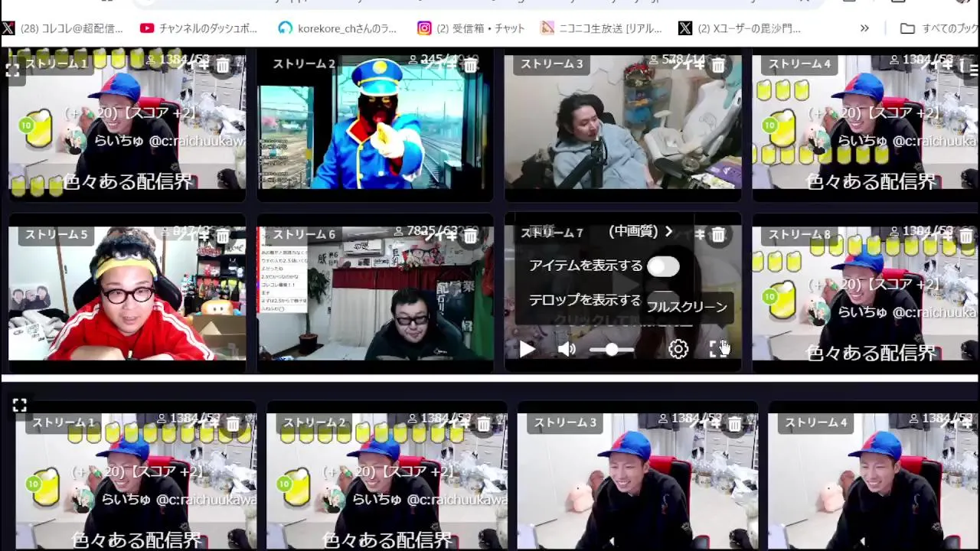This screenshot has height=551, width=980.
Task: Open Instagram 受信箱・チャット bookmark
Action: coord(471,28)
